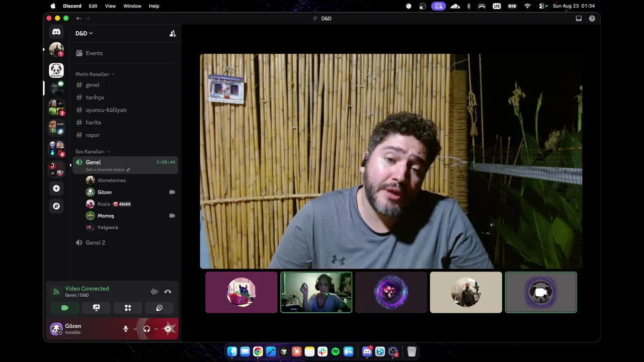The image size is (644, 362).
Task: Toggle your camera off
Action: pyautogui.click(x=65, y=308)
